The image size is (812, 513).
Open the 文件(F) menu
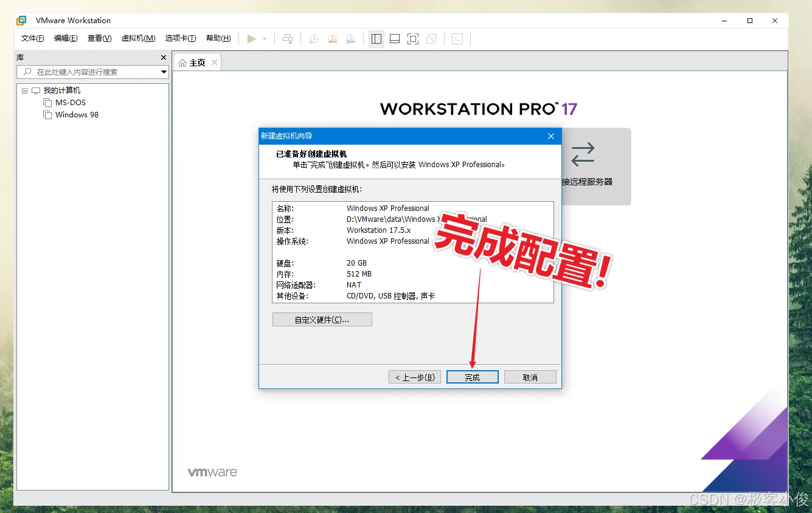point(33,38)
